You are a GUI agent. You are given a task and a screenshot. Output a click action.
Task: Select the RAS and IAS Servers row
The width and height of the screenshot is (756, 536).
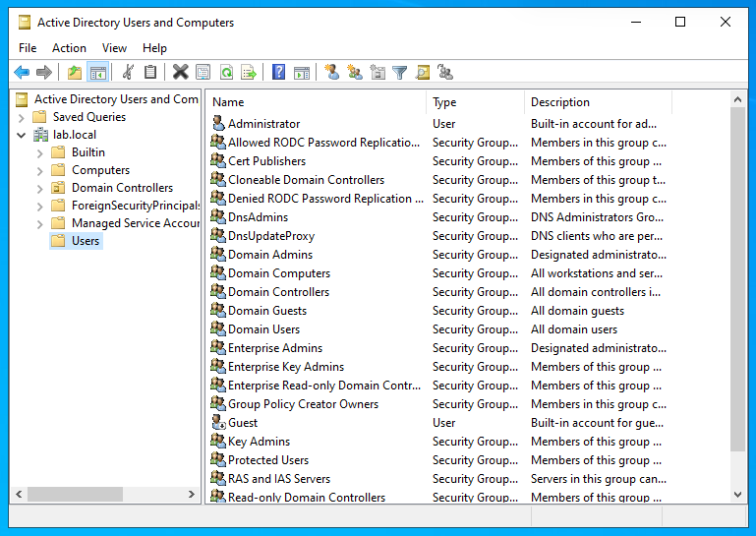tap(439, 479)
